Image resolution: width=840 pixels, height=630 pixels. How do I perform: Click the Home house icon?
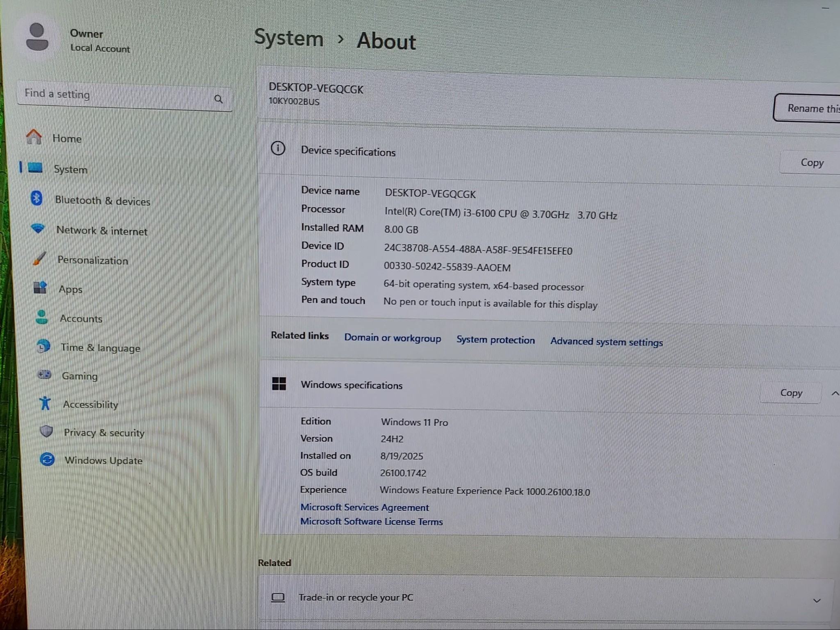[x=34, y=137]
